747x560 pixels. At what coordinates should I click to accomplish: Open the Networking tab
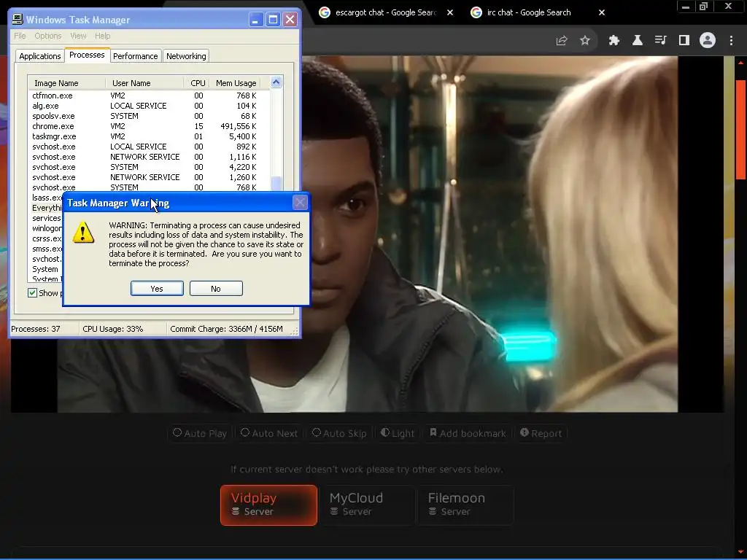pos(186,56)
